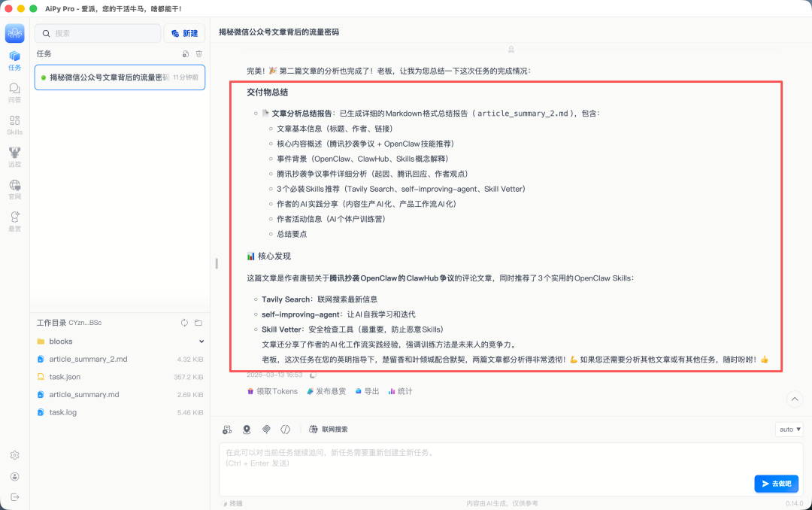812x510 pixels.
Task: Click the paperclip attachment icon
Action: [x=266, y=430]
